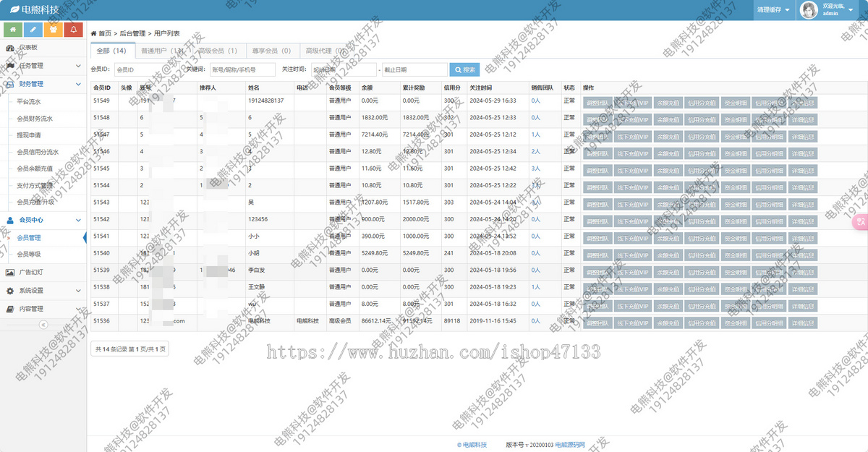This screenshot has height=452, width=868.
Task: Click member ID cell 51549
Action: click(x=101, y=101)
